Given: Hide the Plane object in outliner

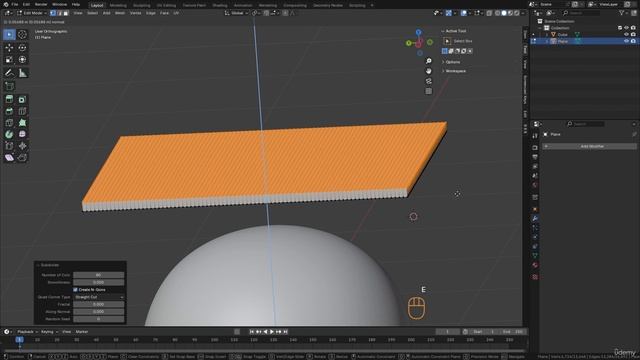Looking at the screenshot, I should [x=626, y=41].
